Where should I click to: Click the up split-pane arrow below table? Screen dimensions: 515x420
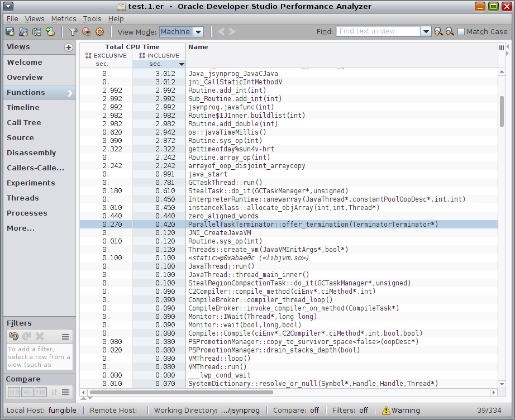click(x=83, y=398)
